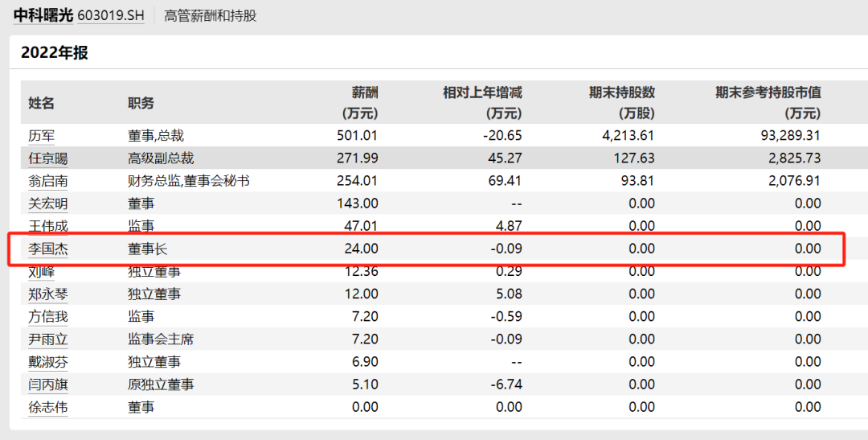The height and width of the screenshot is (440, 868).
Task: Sort by the 职务 column header
Action: pyautogui.click(x=141, y=103)
